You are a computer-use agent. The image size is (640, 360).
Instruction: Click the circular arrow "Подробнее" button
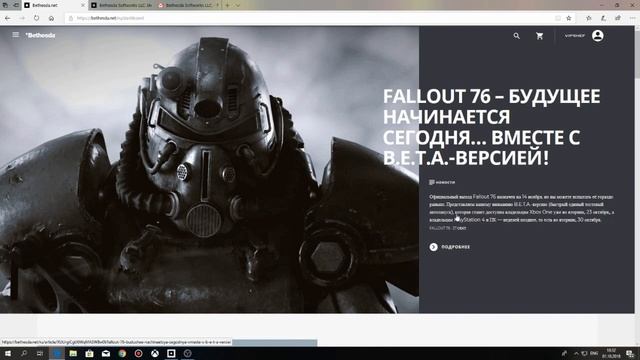tap(449, 247)
